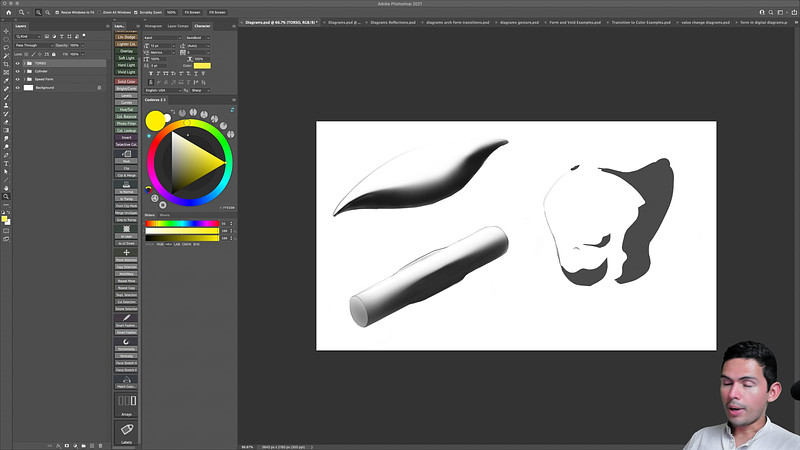
Task: Open the search icon at top right
Action: [771, 12]
